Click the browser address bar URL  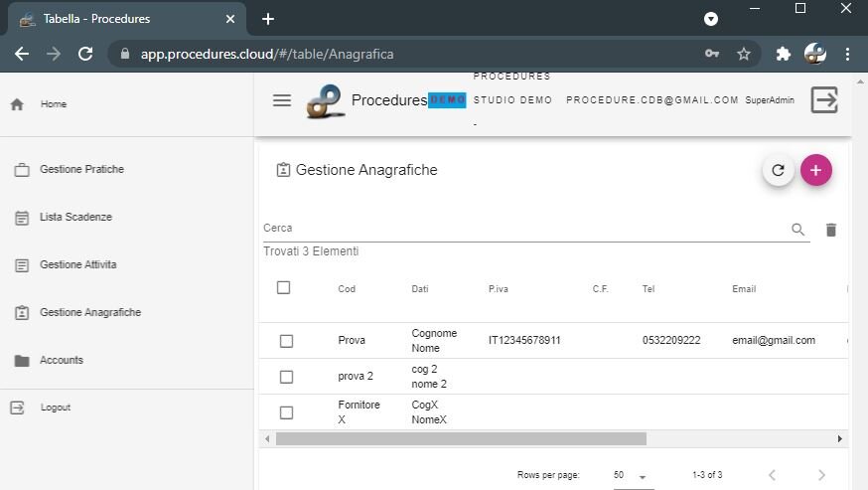coord(267,54)
